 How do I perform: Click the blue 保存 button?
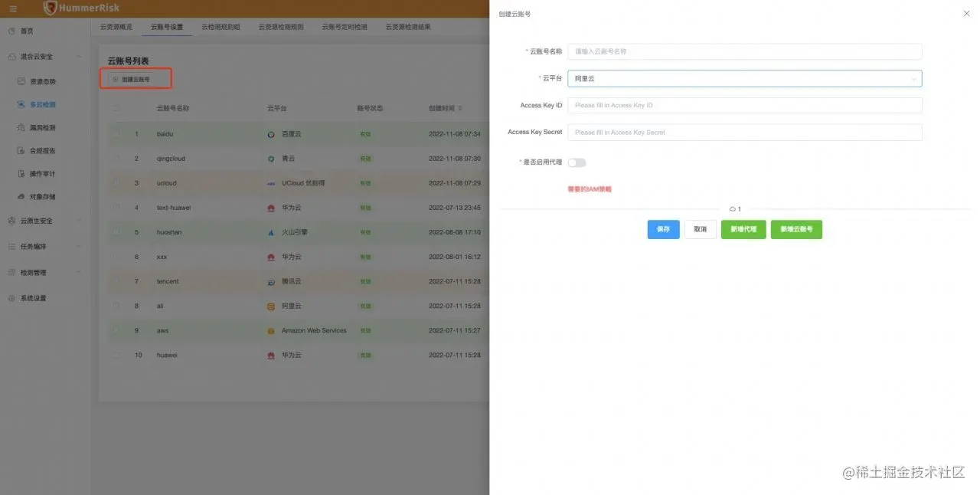click(x=663, y=229)
